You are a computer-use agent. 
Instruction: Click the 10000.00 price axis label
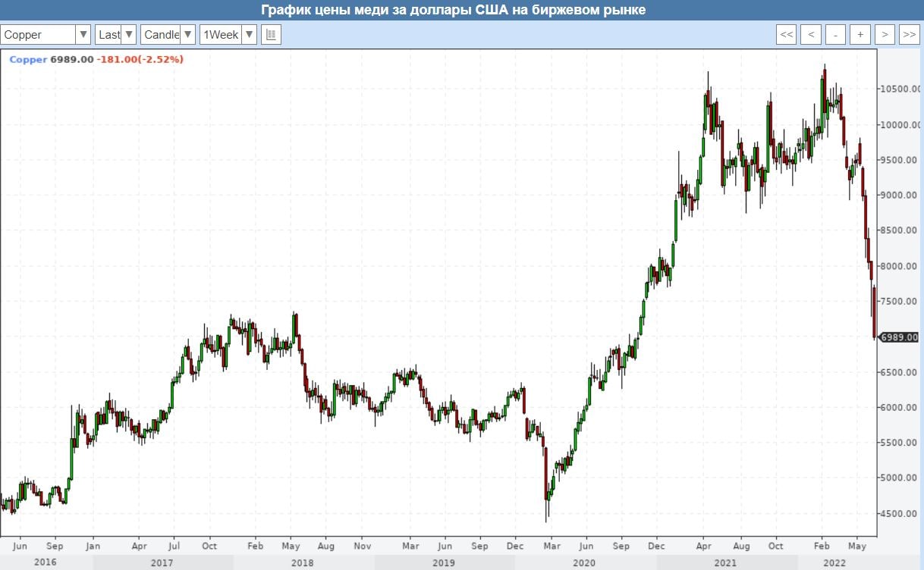(899, 125)
